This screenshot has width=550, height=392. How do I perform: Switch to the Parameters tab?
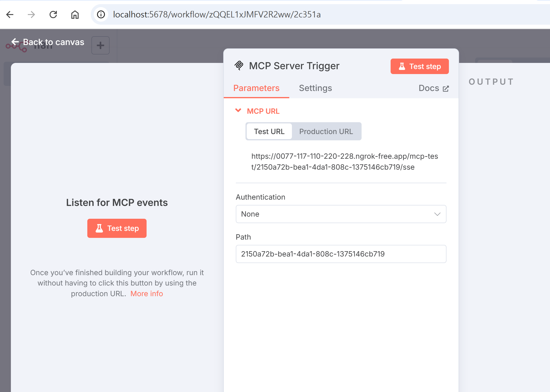point(256,88)
